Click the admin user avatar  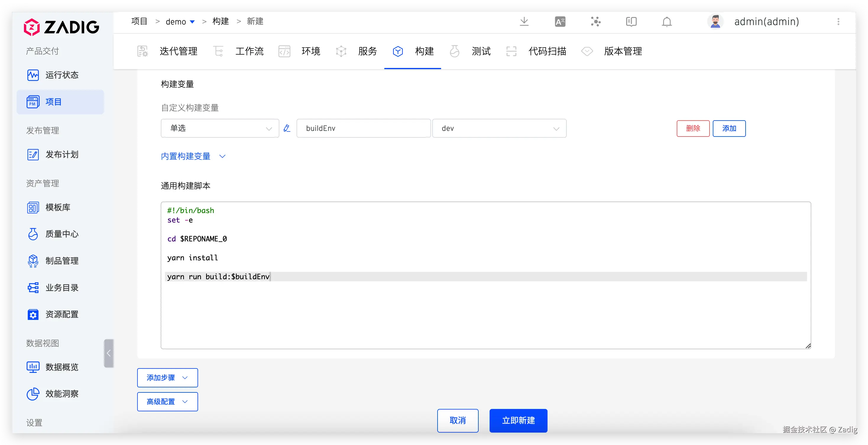[x=715, y=22]
